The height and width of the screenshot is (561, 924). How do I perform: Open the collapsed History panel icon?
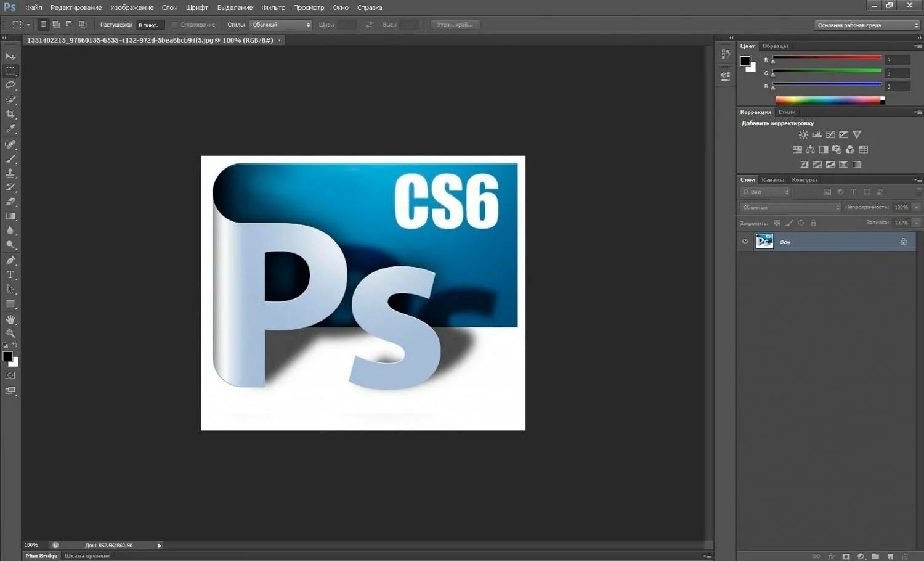(725, 54)
